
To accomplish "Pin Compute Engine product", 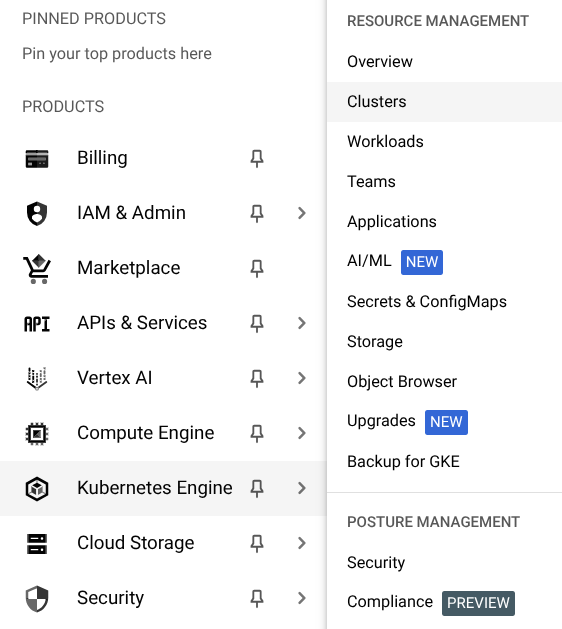I will click(257, 433).
